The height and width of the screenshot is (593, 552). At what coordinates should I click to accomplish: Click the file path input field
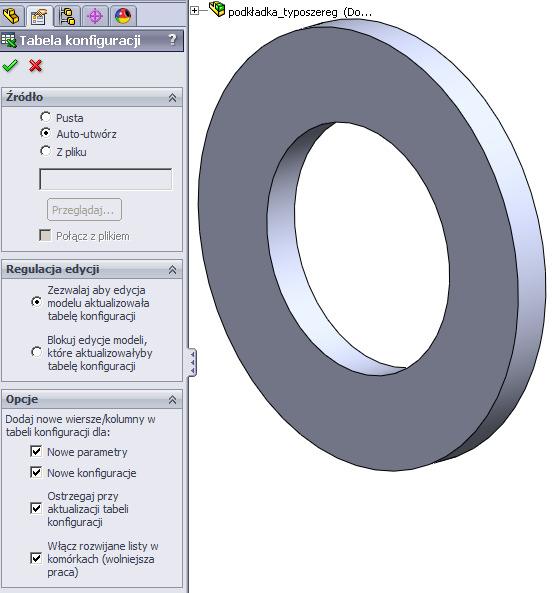click(105, 179)
